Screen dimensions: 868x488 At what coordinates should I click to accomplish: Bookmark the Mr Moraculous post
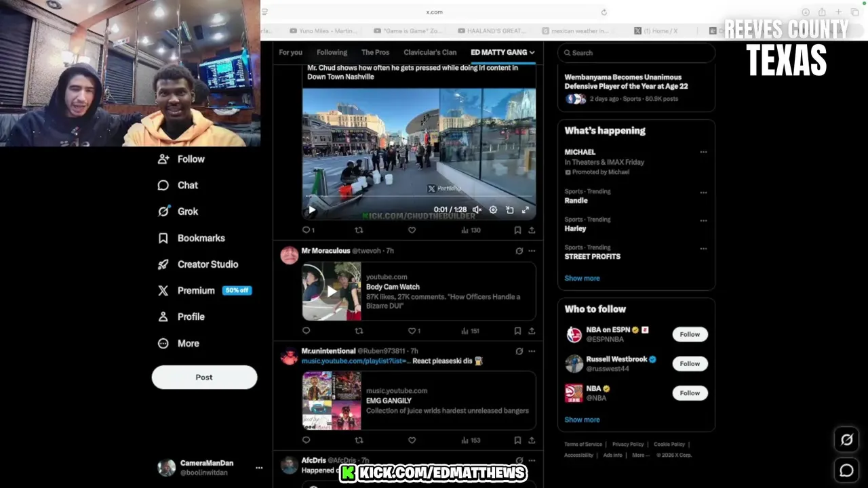[517, 331]
